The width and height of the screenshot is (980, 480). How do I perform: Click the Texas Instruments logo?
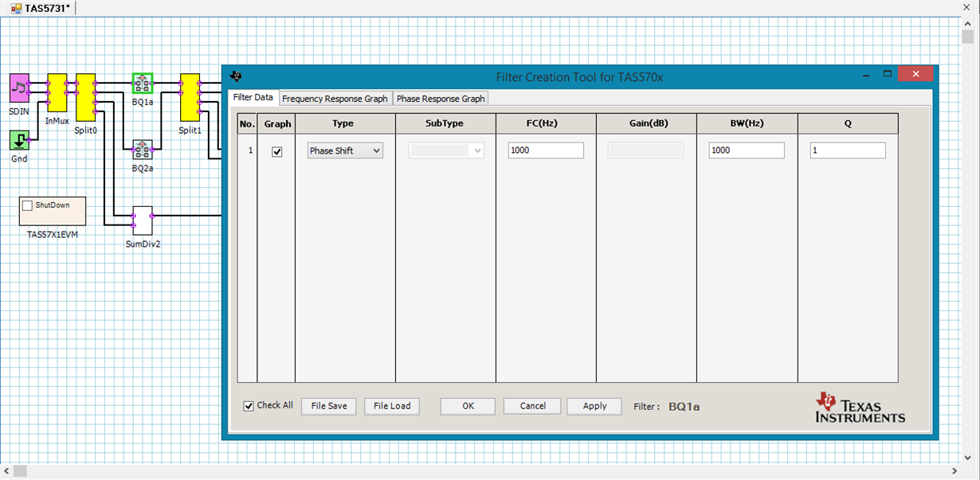(860, 407)
